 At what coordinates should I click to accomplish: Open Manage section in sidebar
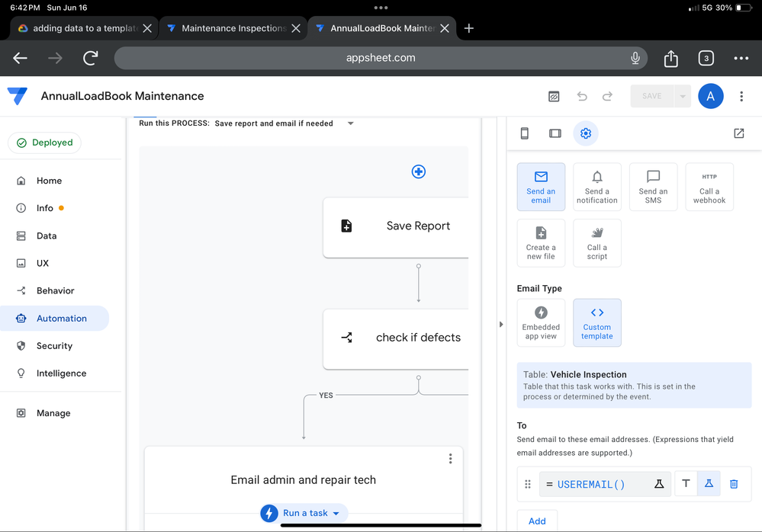[53, 413]
